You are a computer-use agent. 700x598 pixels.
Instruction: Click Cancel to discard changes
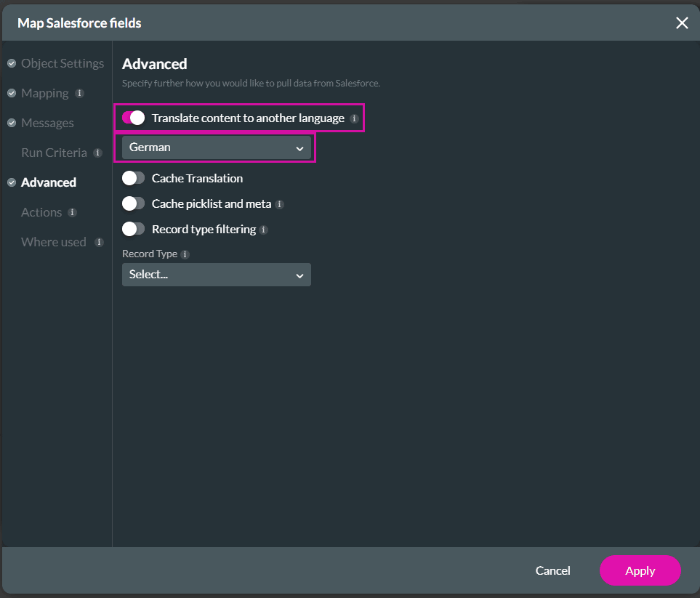(552, 570)
